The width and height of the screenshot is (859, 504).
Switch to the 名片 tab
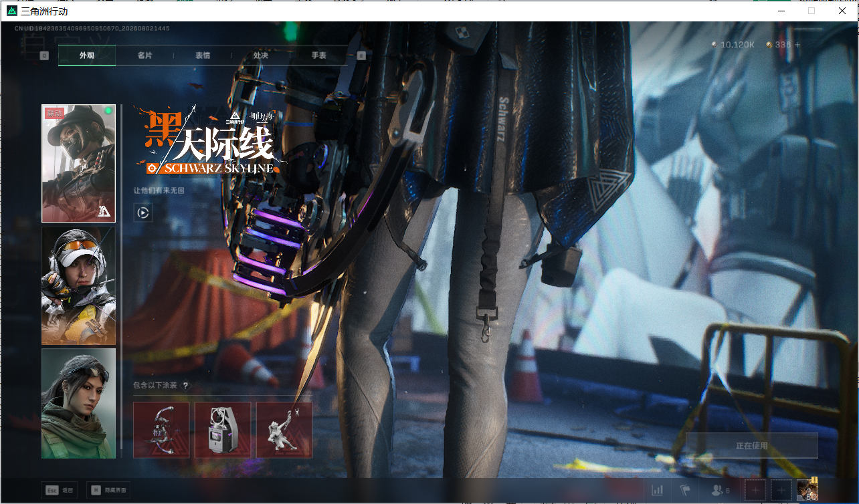145,55
